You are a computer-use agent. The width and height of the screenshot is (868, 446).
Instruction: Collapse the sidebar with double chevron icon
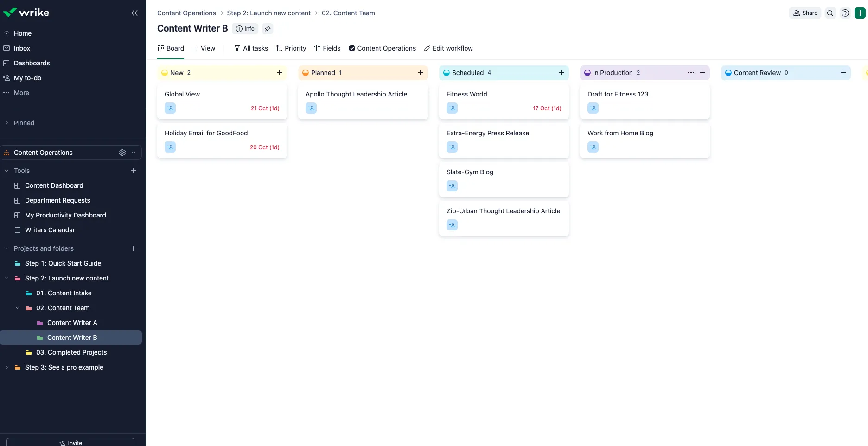click(x=134, y=13)
